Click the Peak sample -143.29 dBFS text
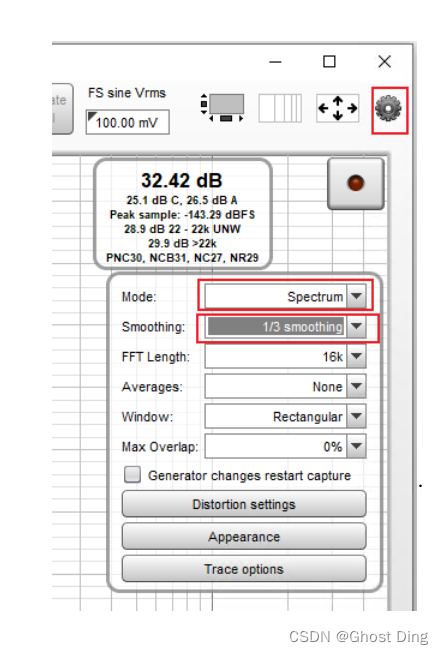 pyautogui.click(x=182, y=215)
